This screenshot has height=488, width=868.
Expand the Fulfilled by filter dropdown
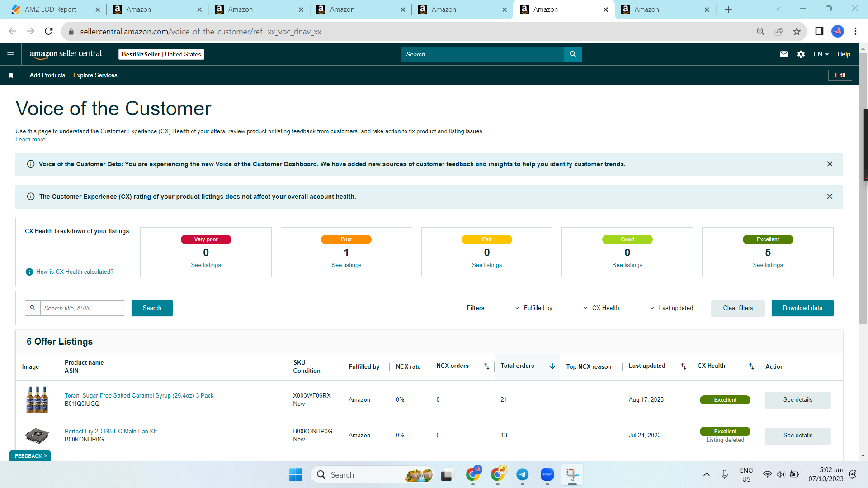(x=534, y=308)
